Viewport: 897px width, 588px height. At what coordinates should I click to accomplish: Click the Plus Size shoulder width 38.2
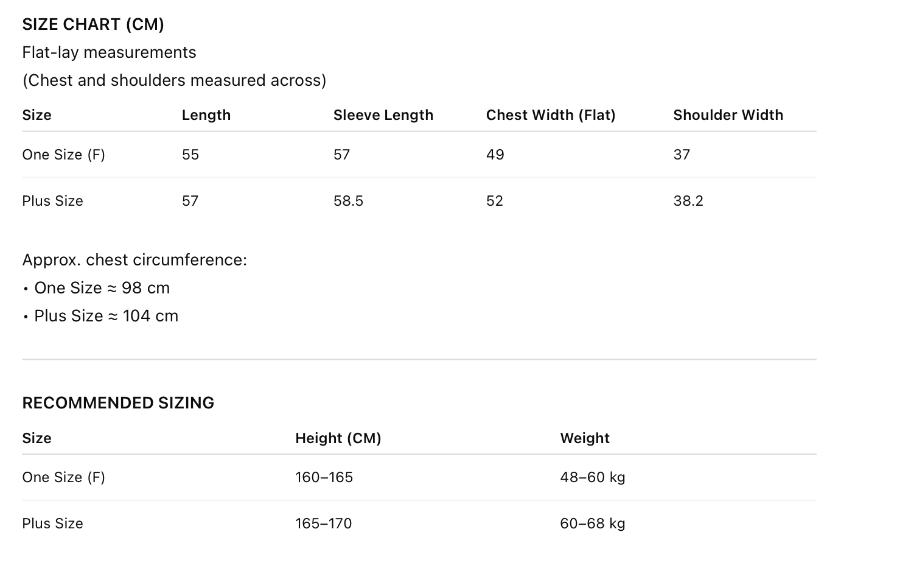tap(688, 201)
